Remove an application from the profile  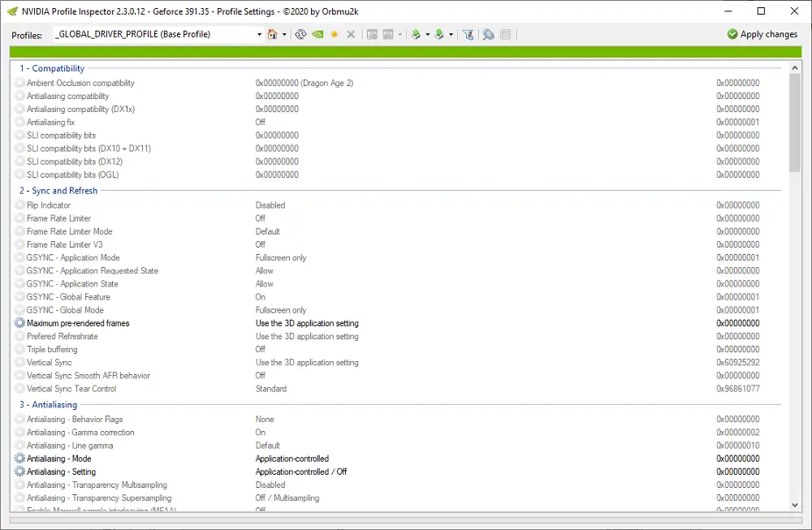pos(390,34)
